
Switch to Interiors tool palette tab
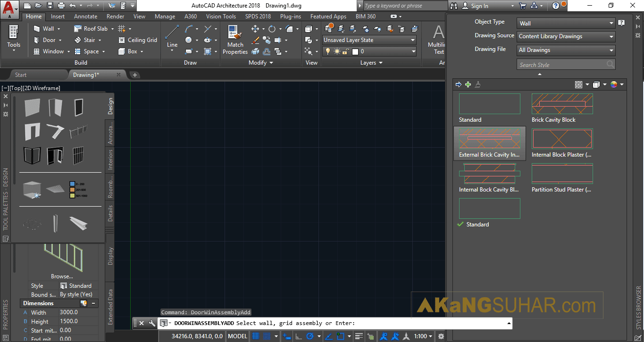click(x=110, y=159)
